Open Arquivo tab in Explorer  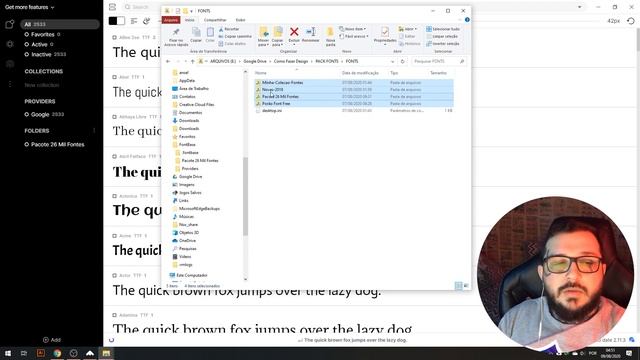click(x=171, y=20)
